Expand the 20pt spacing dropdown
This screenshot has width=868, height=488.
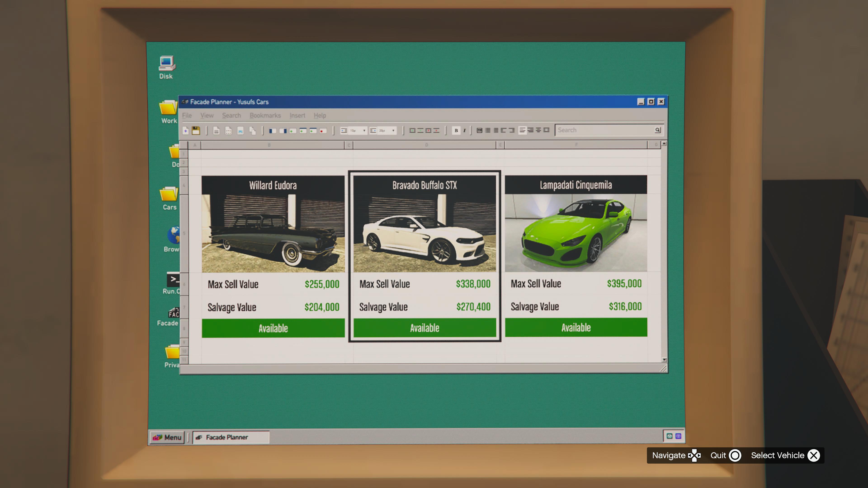coord(393,131)
